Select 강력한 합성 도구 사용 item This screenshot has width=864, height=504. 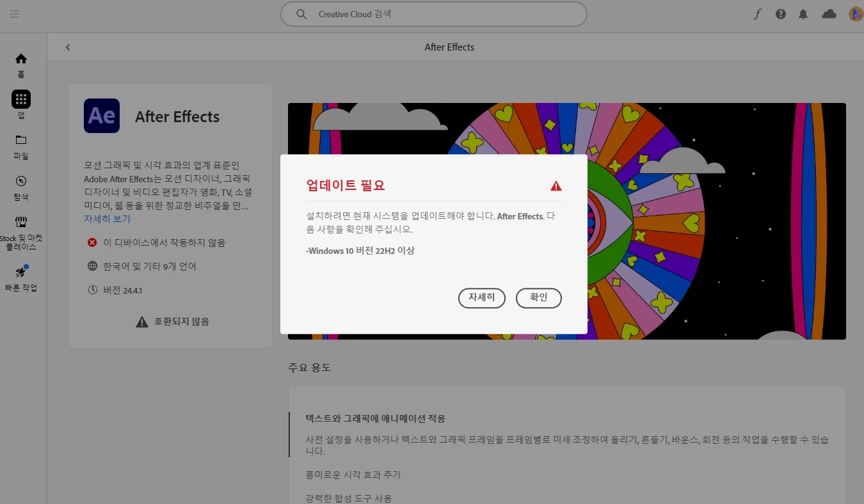(349, 498)
